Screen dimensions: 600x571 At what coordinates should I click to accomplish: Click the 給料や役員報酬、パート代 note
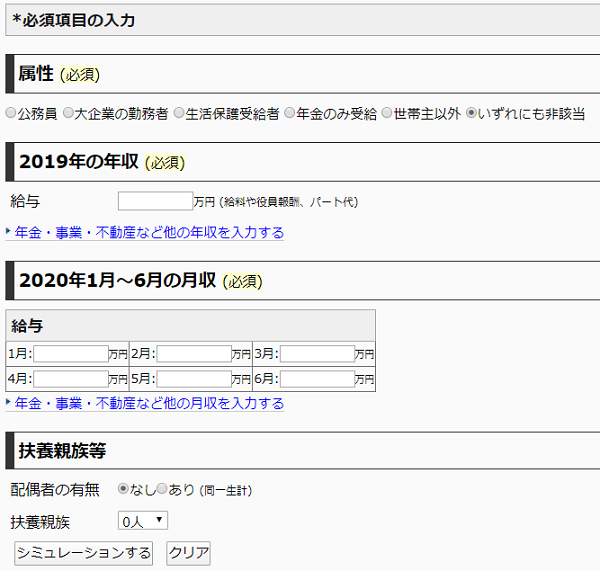tap(290, 202)
